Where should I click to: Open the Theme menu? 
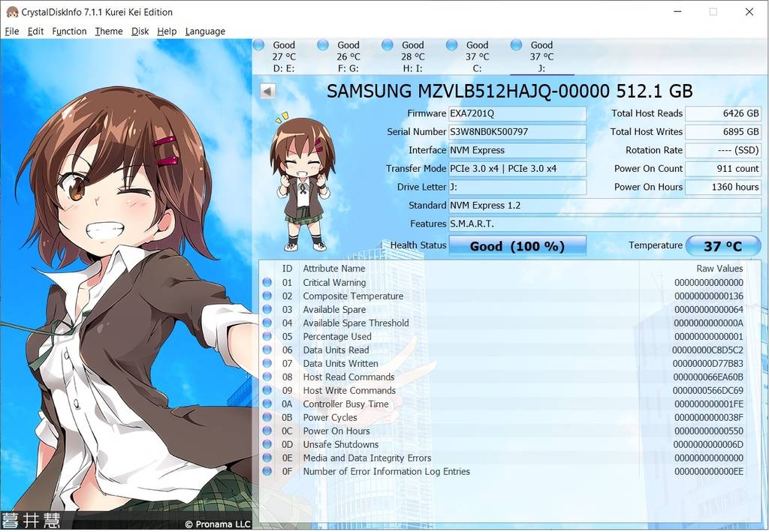108,32
